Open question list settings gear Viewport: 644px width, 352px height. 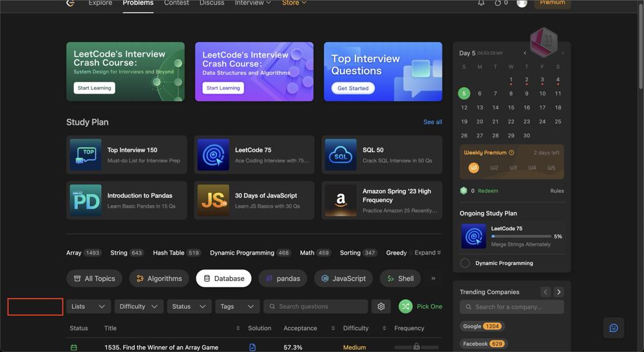381,307
